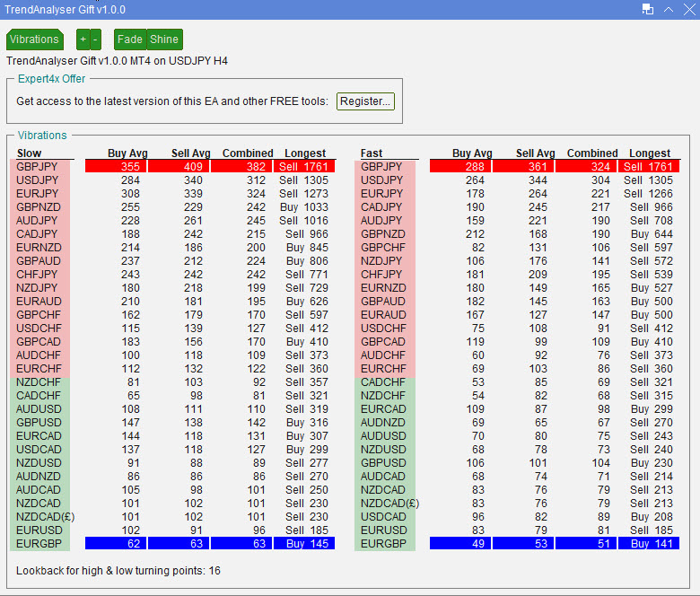Click blue Slow Longest cell Buy 145
700x596 pixels.
pyautogui.click(x=304, y=544)
